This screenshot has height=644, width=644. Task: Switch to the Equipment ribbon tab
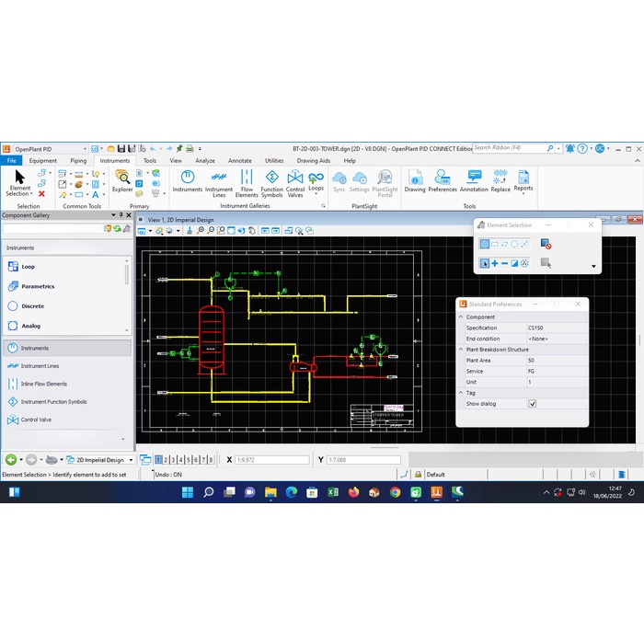[x=42, y=161]
